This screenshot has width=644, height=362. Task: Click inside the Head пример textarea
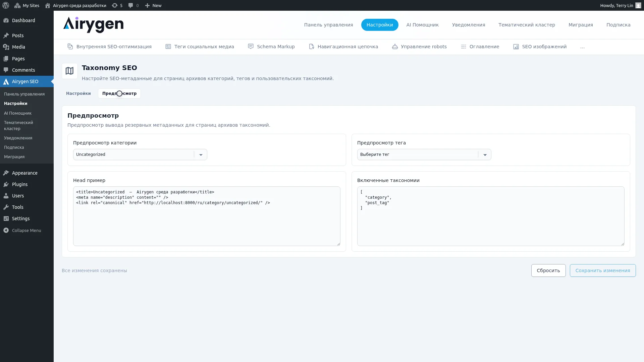[207, 216]
